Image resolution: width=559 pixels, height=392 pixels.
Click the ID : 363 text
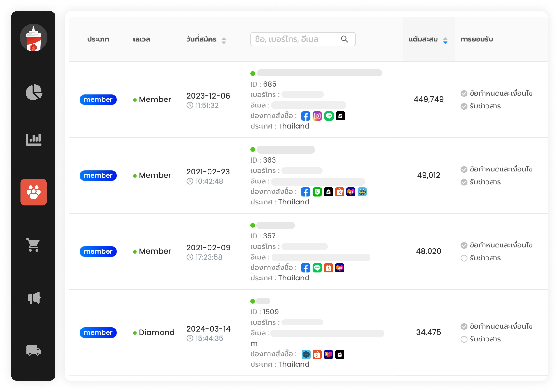263,160
